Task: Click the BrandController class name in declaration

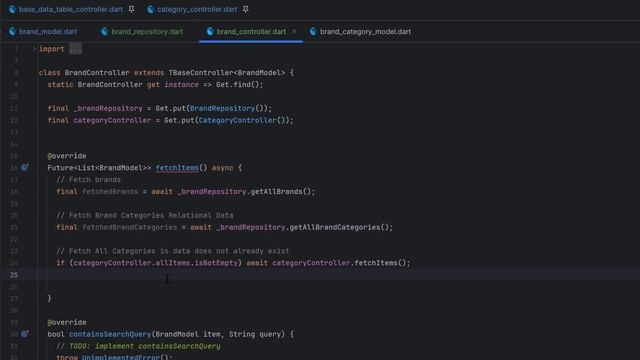Action: click(x=97, y=73)
